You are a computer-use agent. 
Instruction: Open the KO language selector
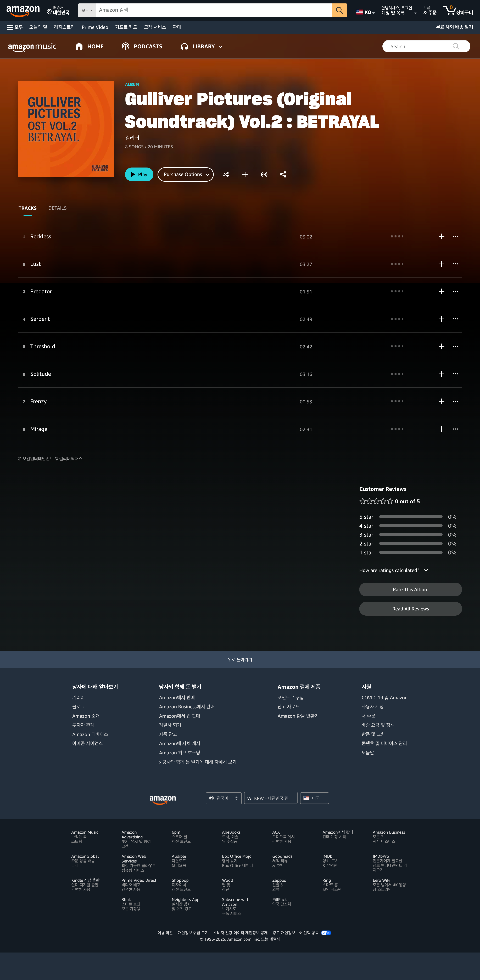click(366, 12)
